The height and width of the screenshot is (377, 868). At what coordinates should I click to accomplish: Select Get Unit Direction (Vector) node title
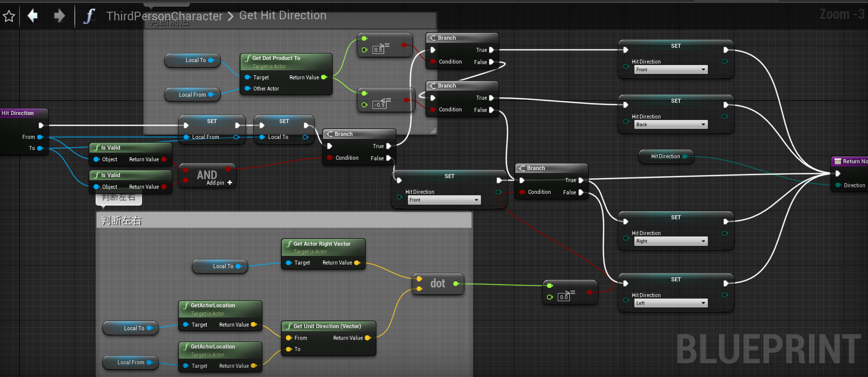327,326
